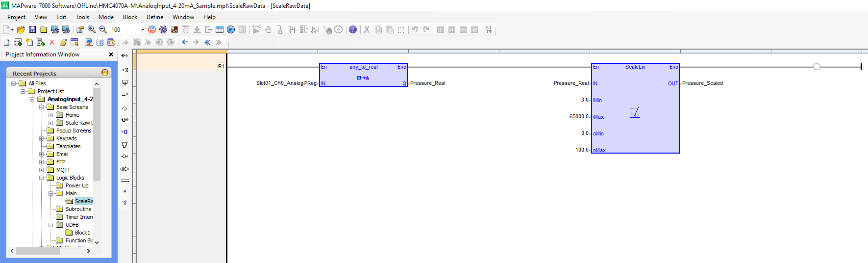Click the Cut scissors icon
Viewport: 868px width, 263px height.
click(x=367, y=30)
